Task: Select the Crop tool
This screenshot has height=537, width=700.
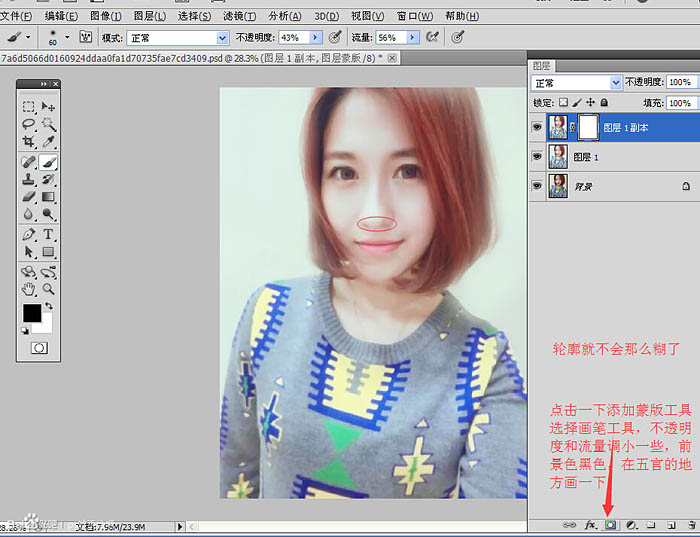Action: point(29,142)
